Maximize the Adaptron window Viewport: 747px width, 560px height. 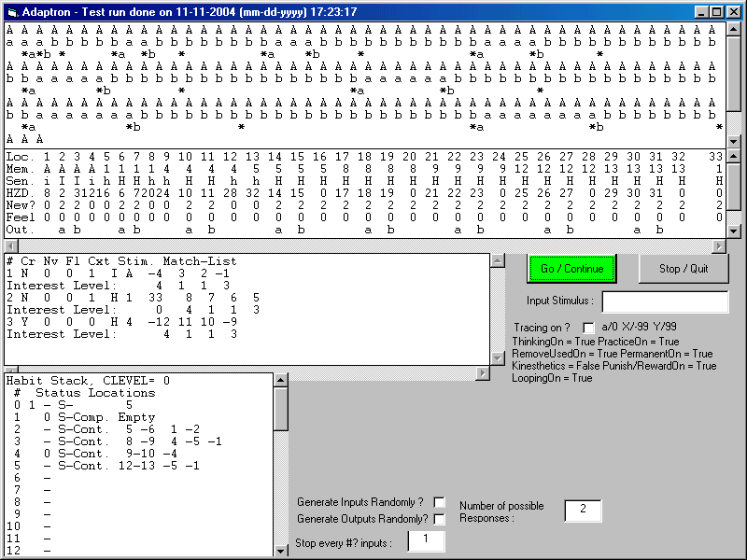tap(716, 12)
